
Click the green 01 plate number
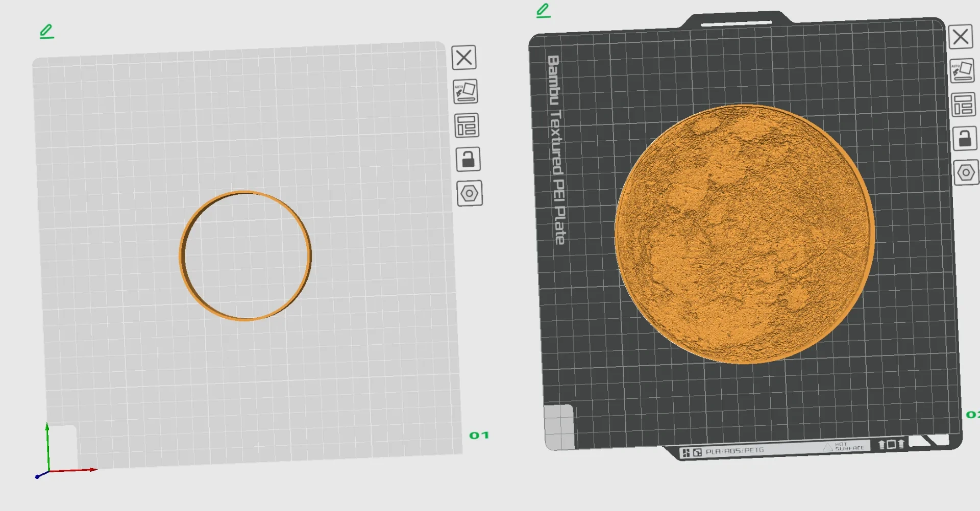tap(479, 436)
